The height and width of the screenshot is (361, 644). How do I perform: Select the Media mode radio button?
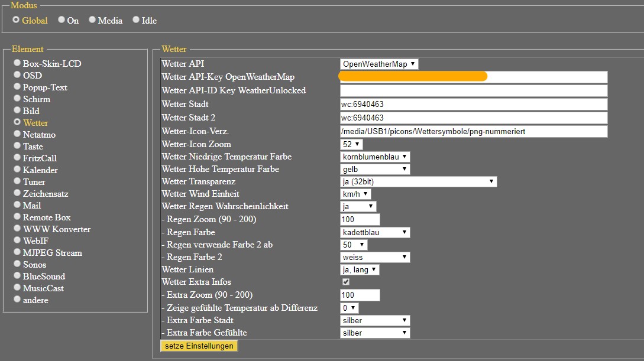[92, 20]
